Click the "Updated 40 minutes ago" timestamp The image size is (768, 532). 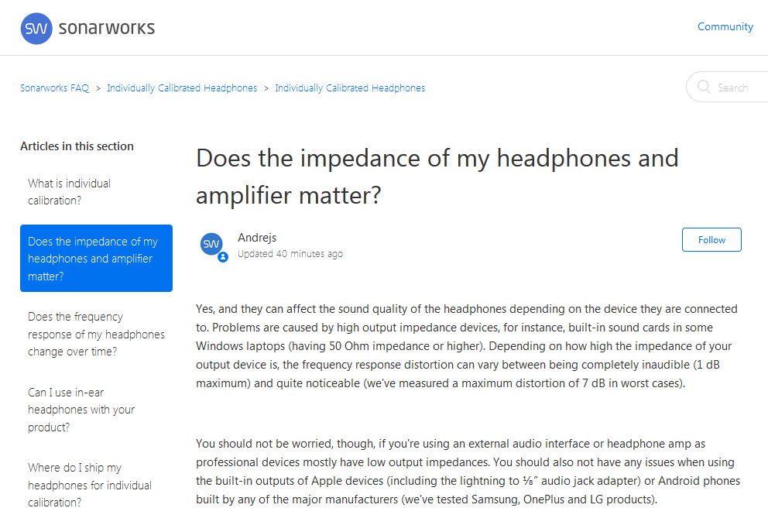click(x=290, y=254)
